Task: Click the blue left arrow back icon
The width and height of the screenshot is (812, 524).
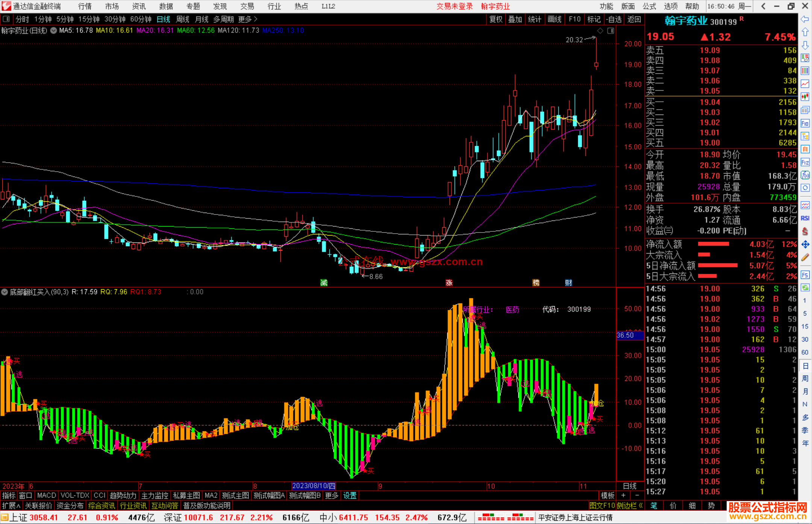Action: pos(805,19)
